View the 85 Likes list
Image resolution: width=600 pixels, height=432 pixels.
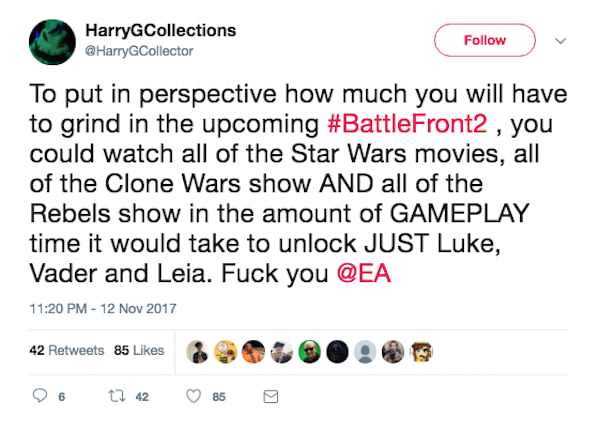coord(139,350)
